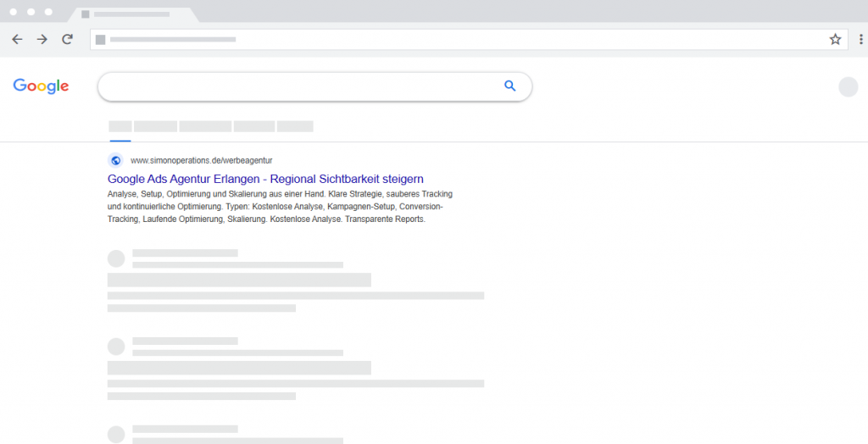
Task: Click inside the Google search box
Action: point(297,86)
